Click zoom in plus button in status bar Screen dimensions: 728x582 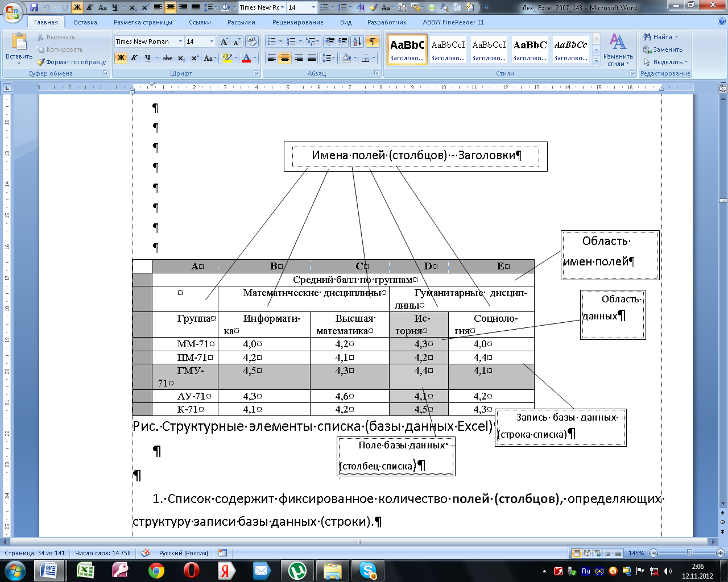click(720, 553)
